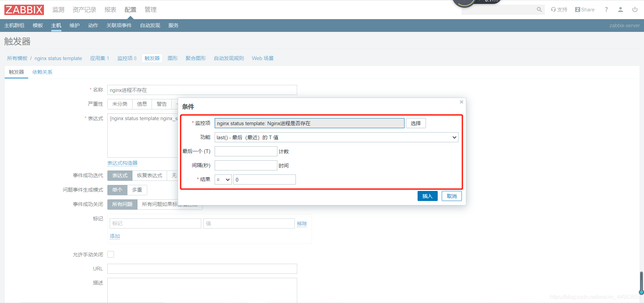Click the URL input field
The width and height of the screenshot is (644, 303).
pyautogui.click(x=202, y=269)
